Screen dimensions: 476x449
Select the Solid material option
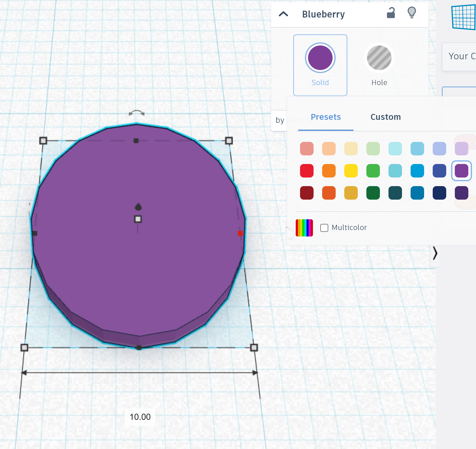click(x=320, y=58)
